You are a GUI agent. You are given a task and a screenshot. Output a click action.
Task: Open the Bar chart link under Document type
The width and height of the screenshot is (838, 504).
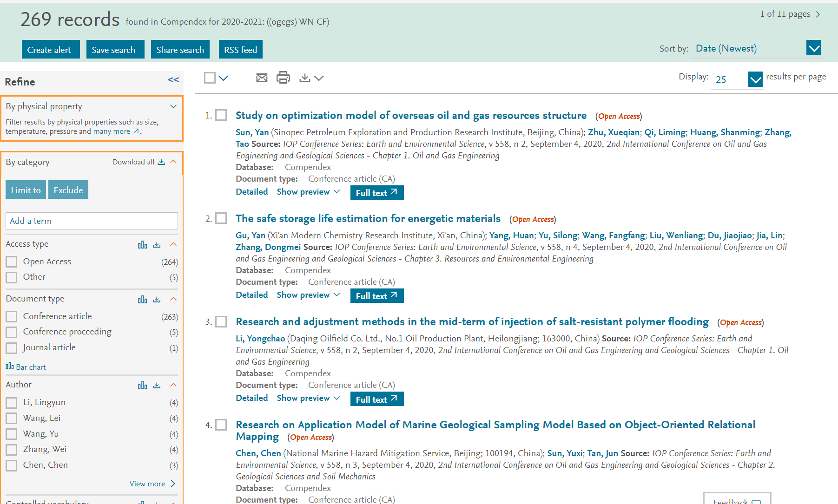pyautogui.click(x=26, y=367)
